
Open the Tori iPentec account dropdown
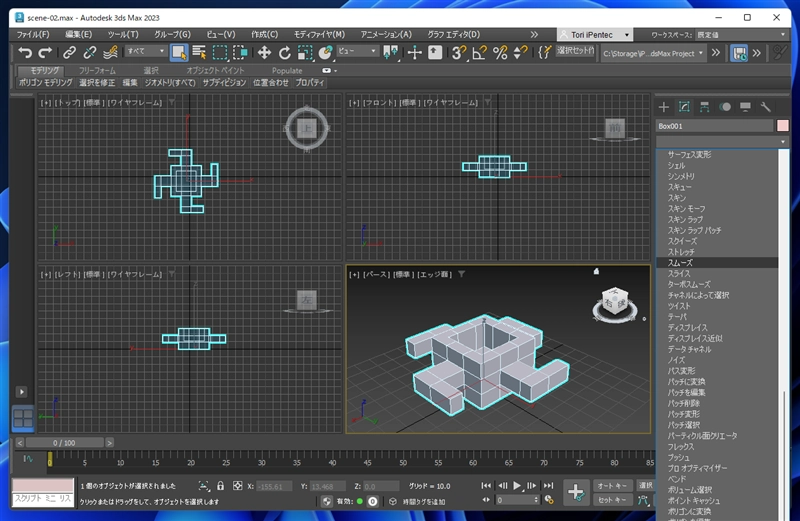tap(595, 35)
